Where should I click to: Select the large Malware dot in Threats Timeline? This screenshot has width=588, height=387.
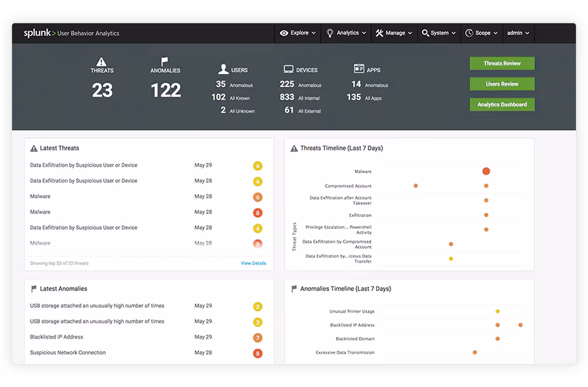486,171
